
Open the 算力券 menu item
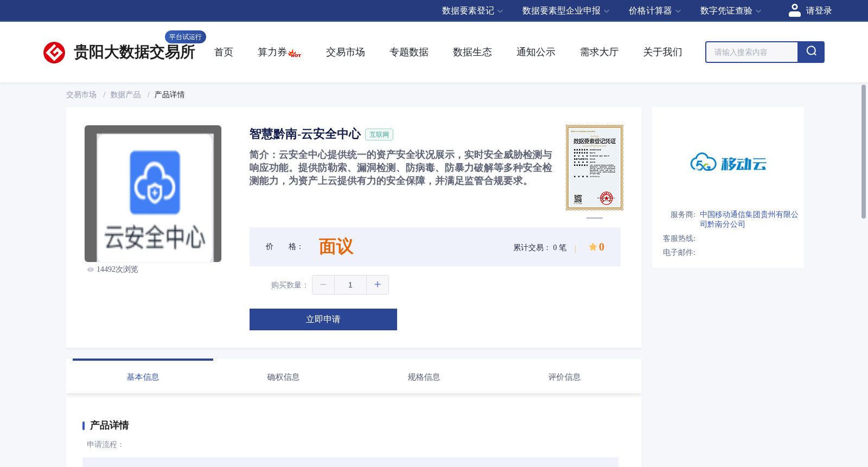[272, 52]
